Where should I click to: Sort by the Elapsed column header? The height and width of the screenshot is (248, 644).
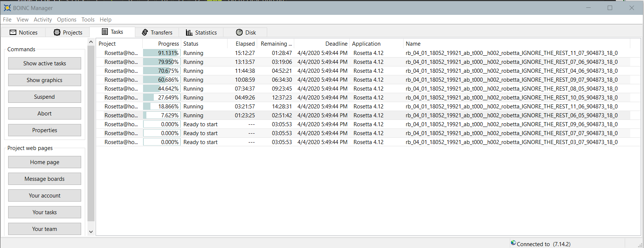pos(242,44)
